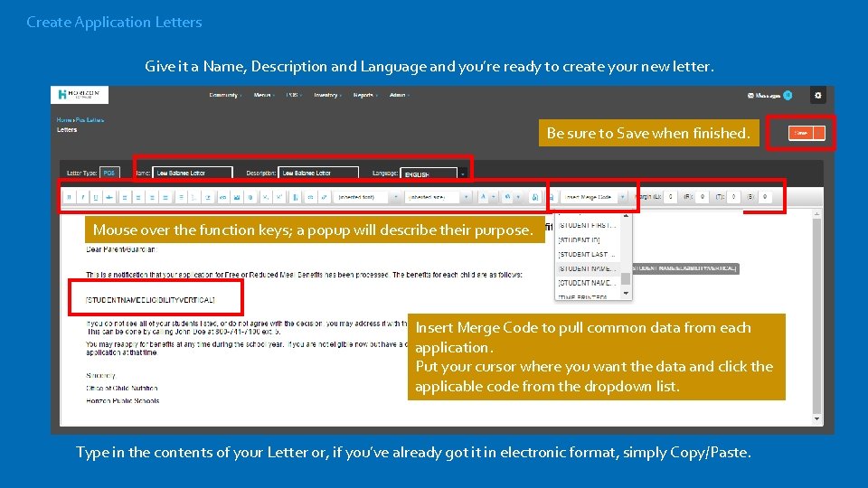The image size is (868, 488).
Task: Apply superscript formatting
Action: [279, 197]
